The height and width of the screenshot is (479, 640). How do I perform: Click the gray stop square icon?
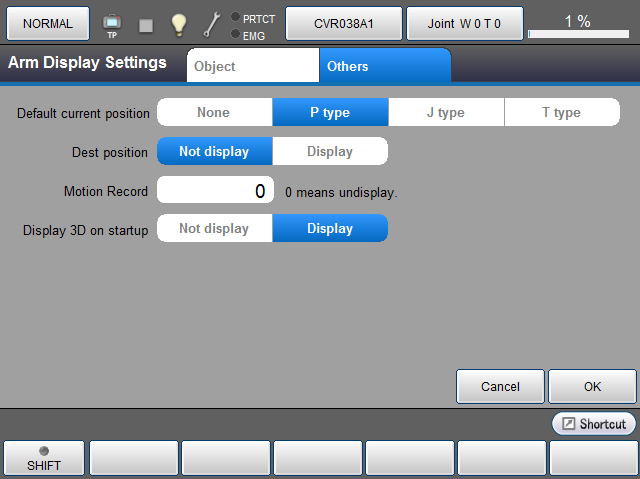tap(146, 25)
